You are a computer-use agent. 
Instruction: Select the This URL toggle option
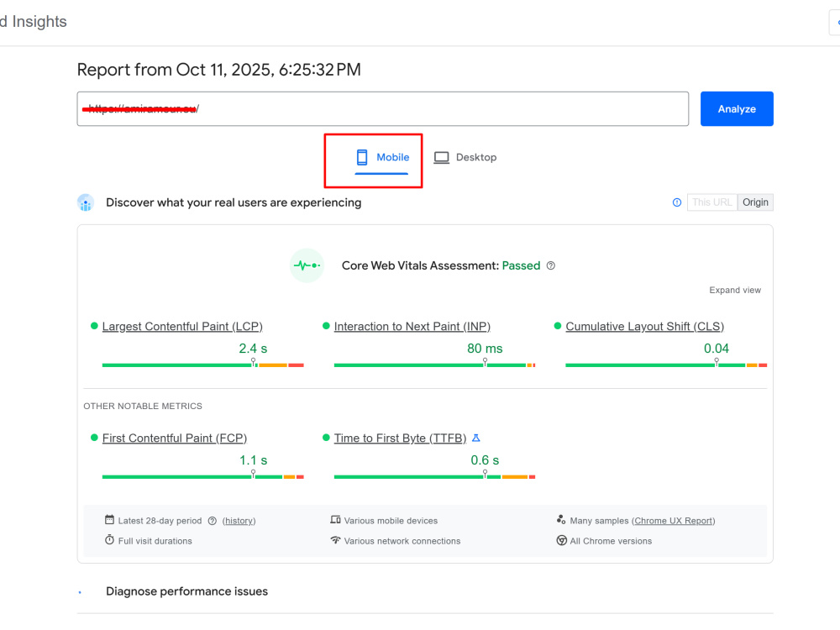click(712, 202)
